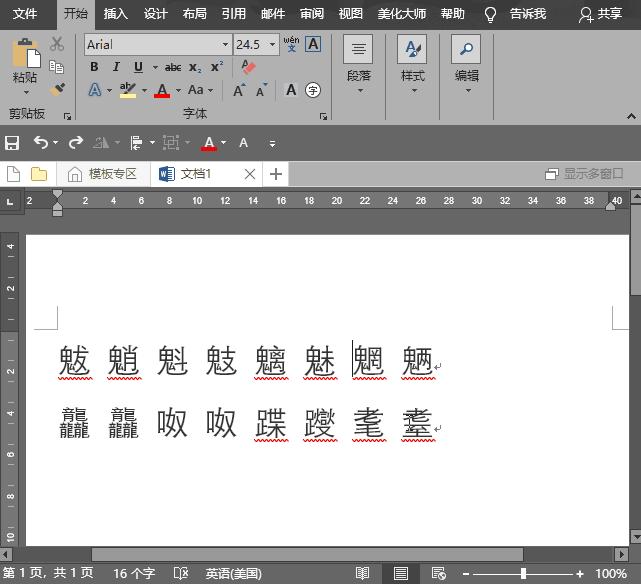
Task: Open the 美化大师 tab
Action: (x=401, y=14)
